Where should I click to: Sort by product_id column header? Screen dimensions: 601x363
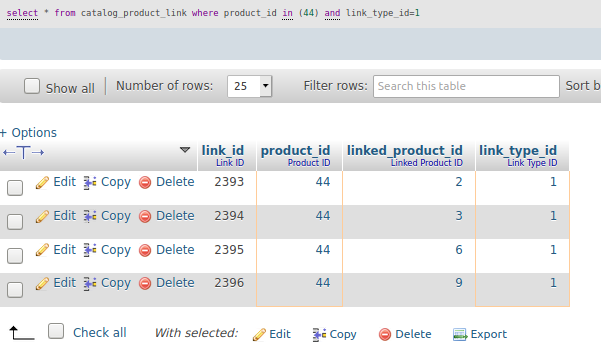[x=296, y=150]
